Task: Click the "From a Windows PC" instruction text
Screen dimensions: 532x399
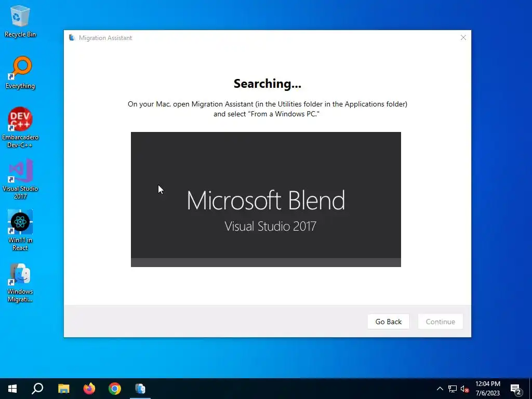Action: pyautogui.click(x=267, y=114)
